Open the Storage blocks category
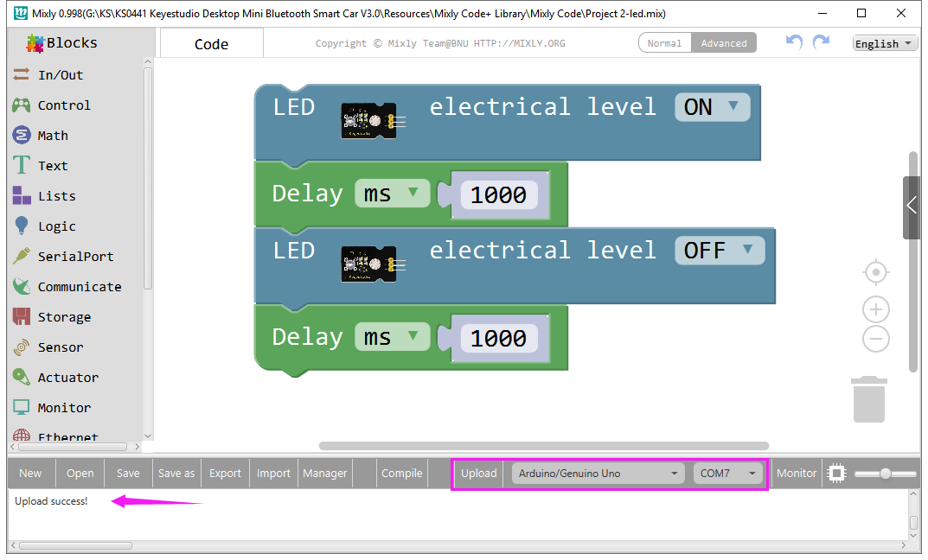Viewport: 928px width, 560px height. [x=64, y=317]
